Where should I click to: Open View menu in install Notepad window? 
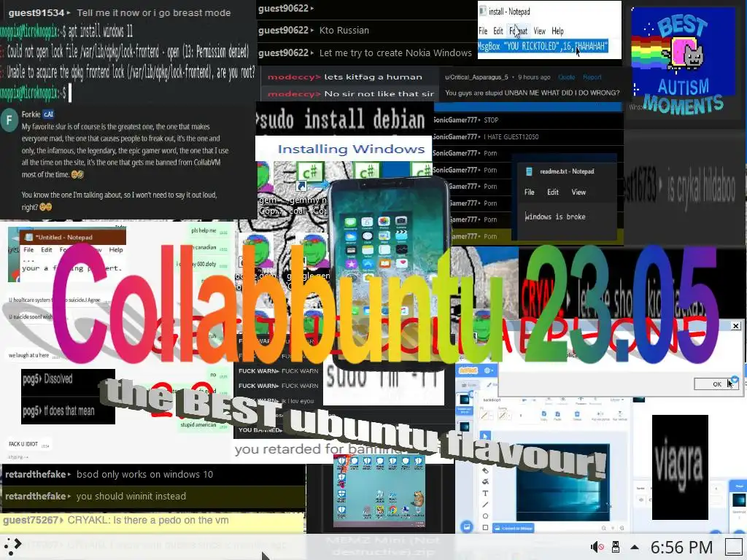coord(539,31)
